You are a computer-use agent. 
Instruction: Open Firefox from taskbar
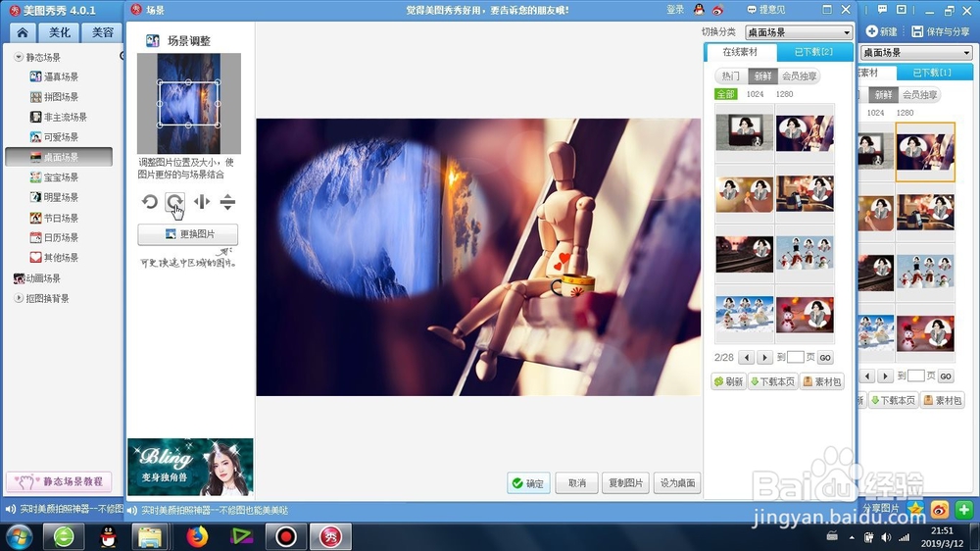click(197, 536)
